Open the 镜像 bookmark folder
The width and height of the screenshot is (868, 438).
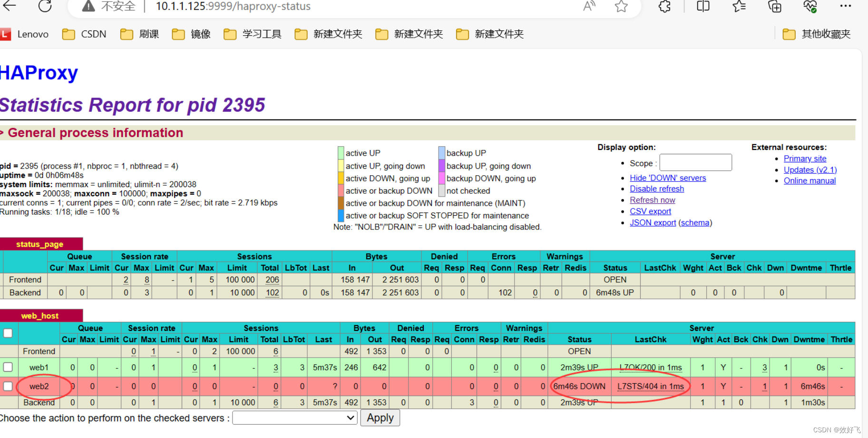[x=191, y=34]
